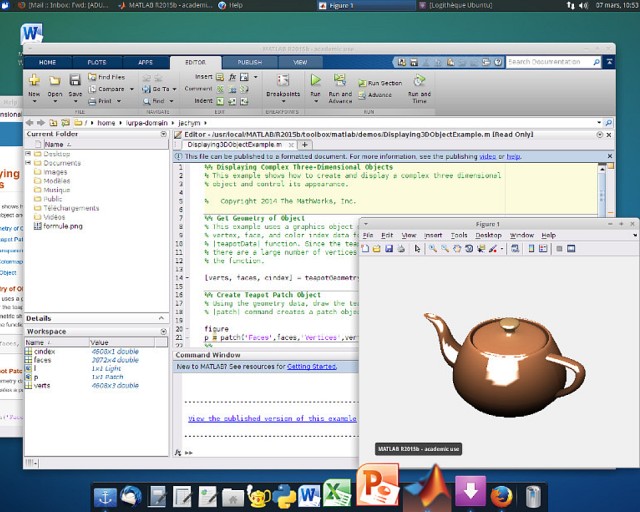This screenshot has width=640, height=512.
Task: Click the Getting Started link
Action: pos(313,367)
